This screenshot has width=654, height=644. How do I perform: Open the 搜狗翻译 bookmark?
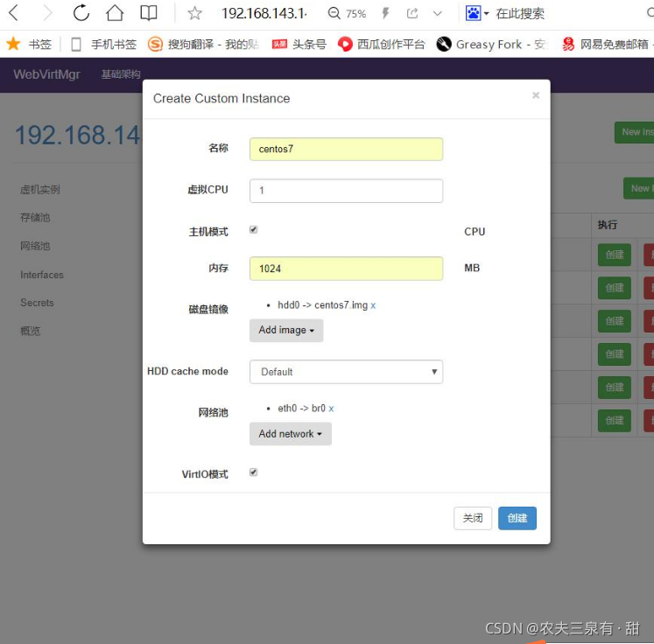point(203,44)
